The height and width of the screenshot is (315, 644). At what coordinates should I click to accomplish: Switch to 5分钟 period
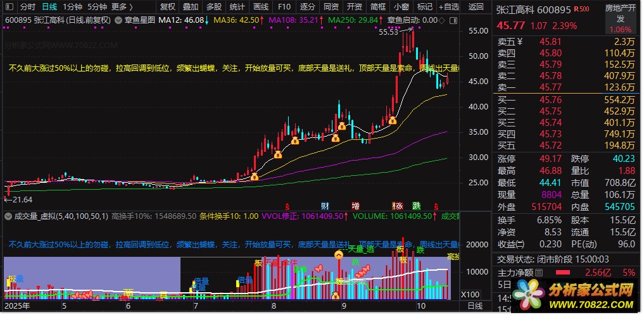tap(97, 7)
